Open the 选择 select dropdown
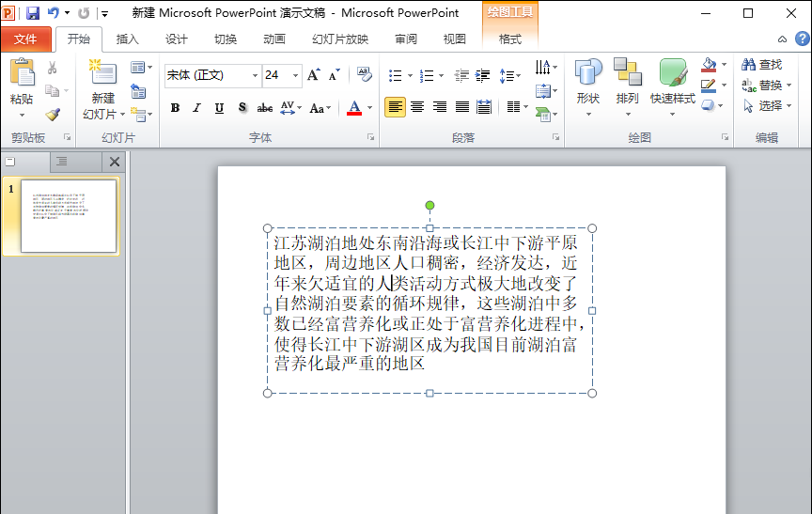 pos(767,105)
